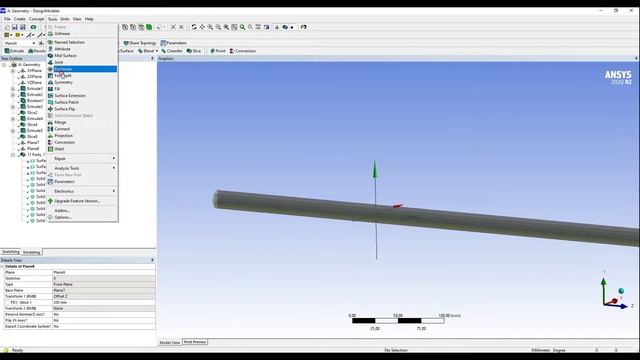Select Mid-Surface from the Tools menu

tap(82, 56)
